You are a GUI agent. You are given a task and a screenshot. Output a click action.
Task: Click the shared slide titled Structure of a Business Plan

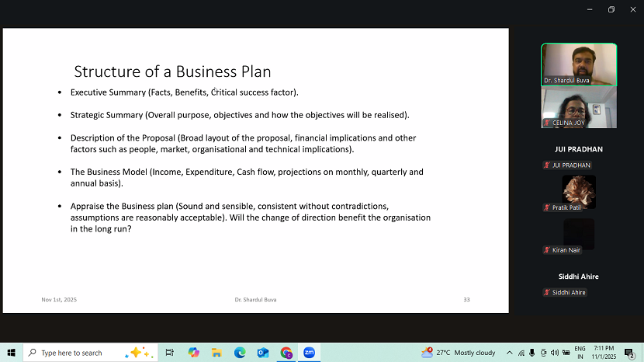pyautogui.click(x=255, y=171)
